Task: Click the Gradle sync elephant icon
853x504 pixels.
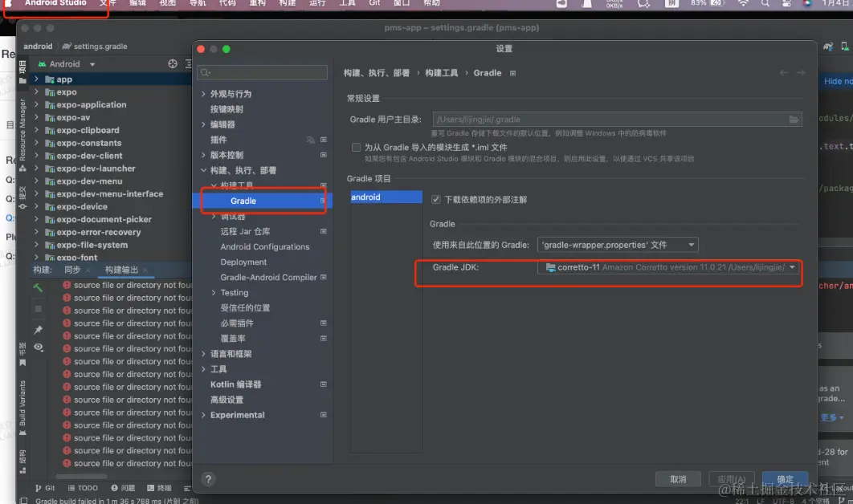Action: [828, 47]
